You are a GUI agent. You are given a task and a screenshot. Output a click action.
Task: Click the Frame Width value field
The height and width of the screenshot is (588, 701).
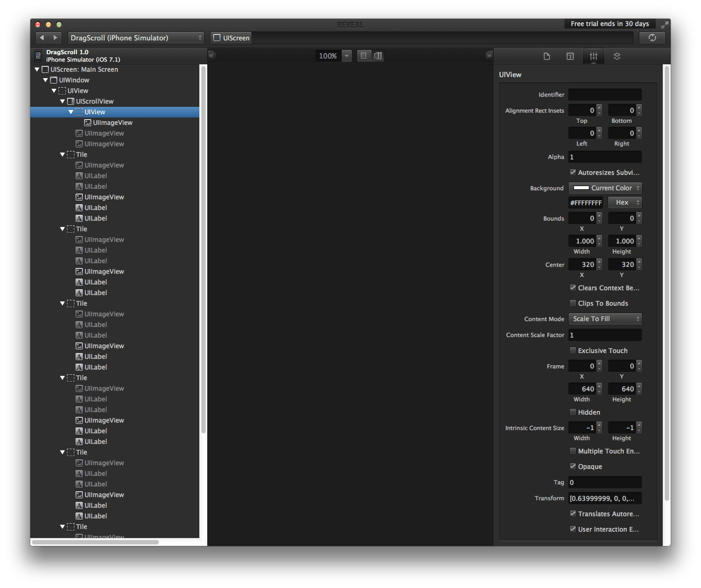point(582,389)
